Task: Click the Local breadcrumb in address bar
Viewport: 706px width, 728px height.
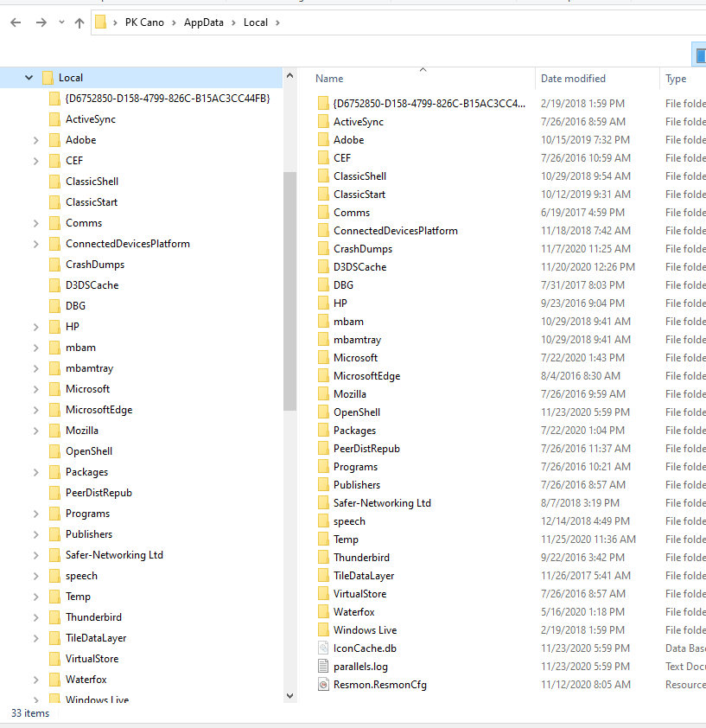Action: pos(255,22)
